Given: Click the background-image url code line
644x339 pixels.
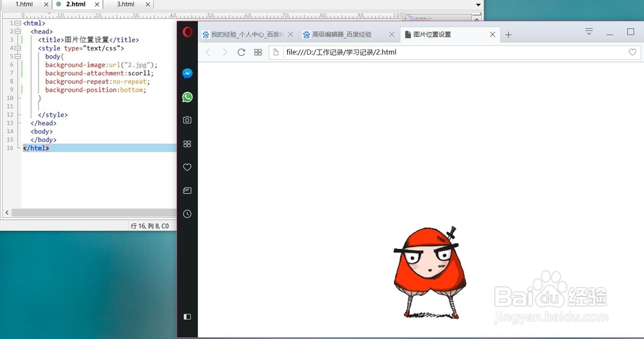Looking at the screenshot, I should pos(101,65).
